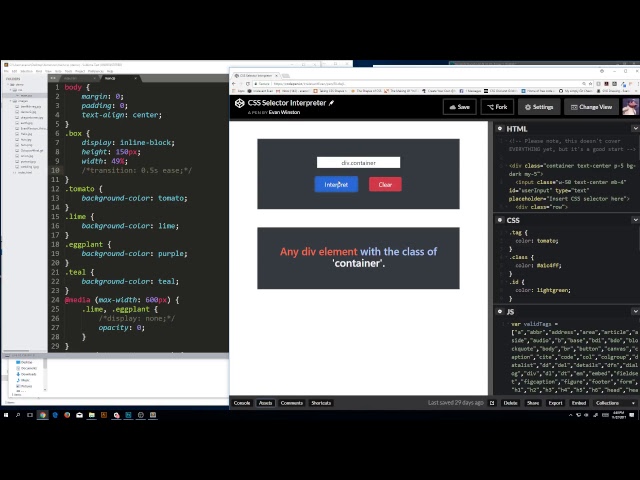This screenshot has height=480, width=640.
Task: Reload the page in Chrome
Action: (x=248, y=84)
